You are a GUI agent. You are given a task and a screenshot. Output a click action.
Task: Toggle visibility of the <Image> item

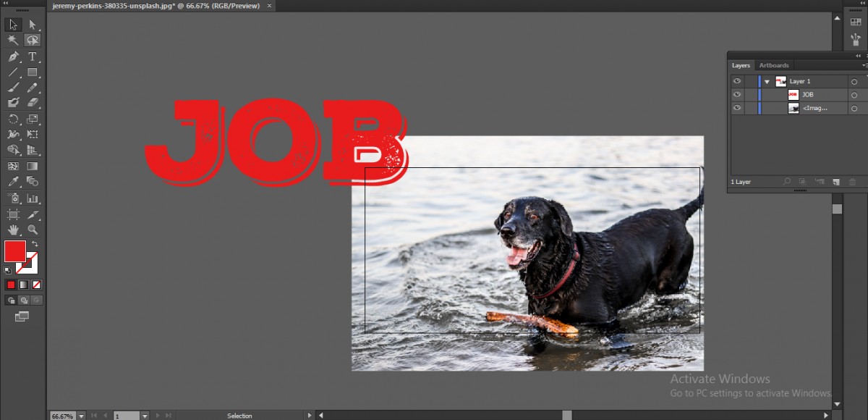pos(736,107)
